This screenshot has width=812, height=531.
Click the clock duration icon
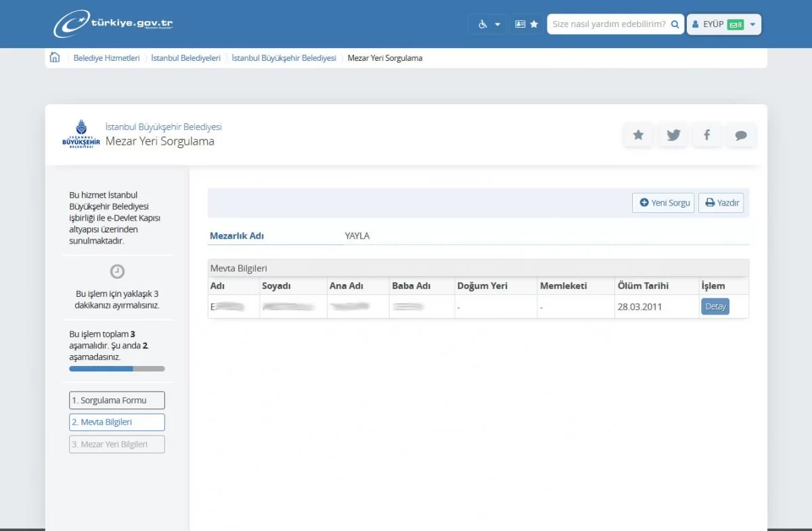(117, 271)
